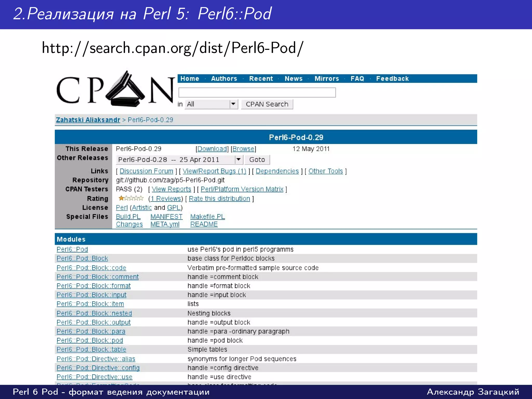Open the Perl6::Pod::Block module link
Screen dimensions: 532x399
(82, 258)
